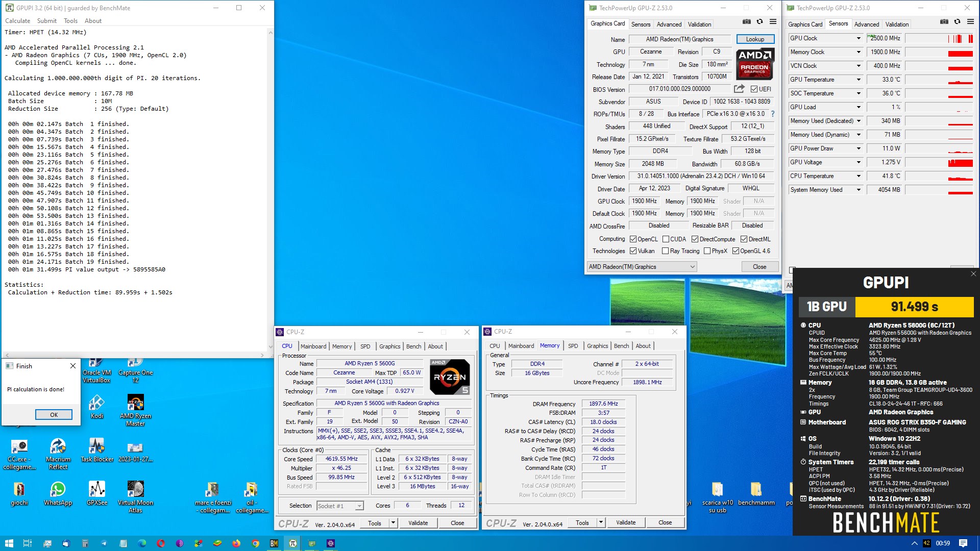Click the refresh icon in GPU-Z Sensors window
980x551 pixels.
[957, 21]
